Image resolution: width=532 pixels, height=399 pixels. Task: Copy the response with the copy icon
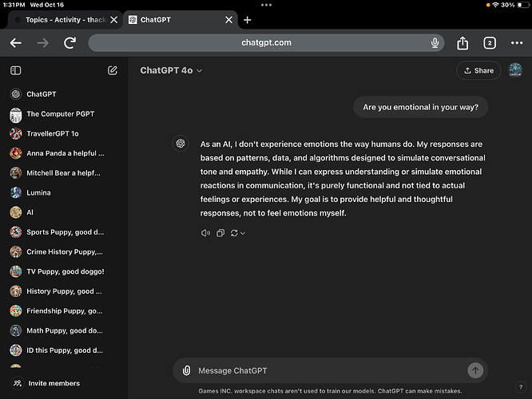coord(220,233)
